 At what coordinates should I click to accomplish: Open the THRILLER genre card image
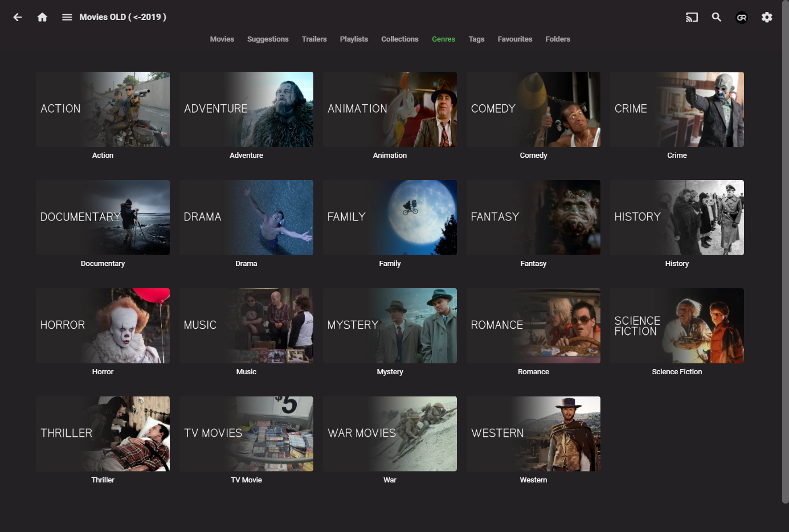click(103, 434)
